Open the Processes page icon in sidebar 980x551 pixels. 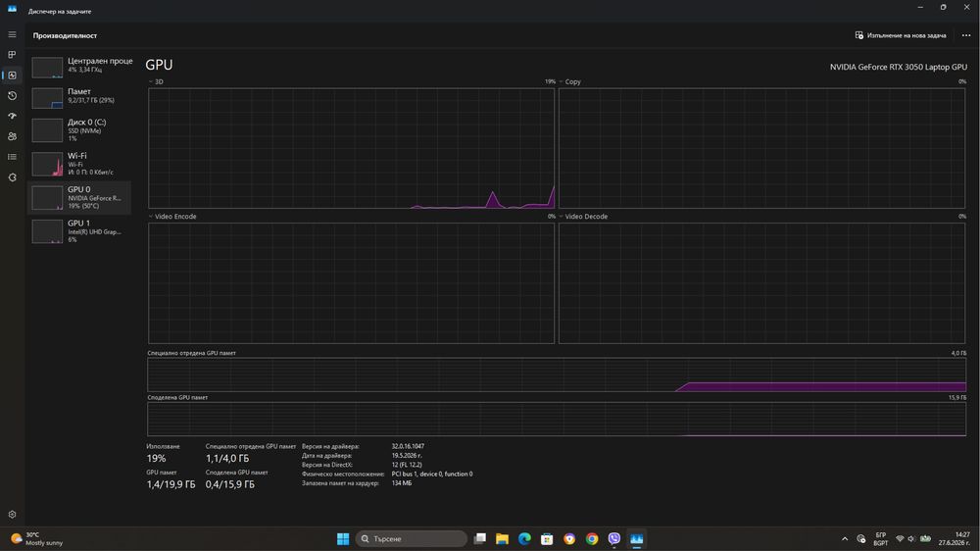point(12,55)
